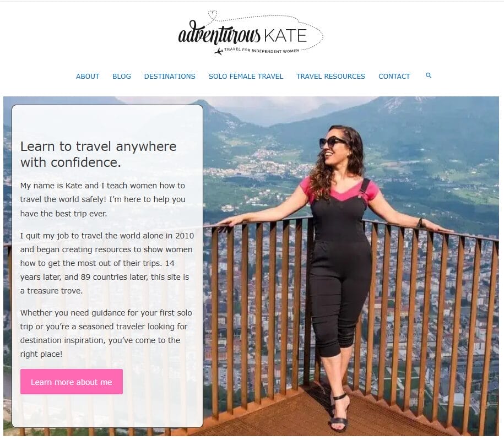Select the Contact link in navigation
Viewport: 504px width, 440px height.
pyautogui.click(x=394, y=77)
